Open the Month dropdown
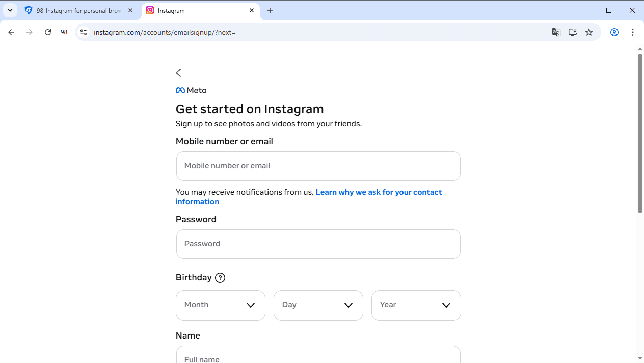Screen dimensions: 644x363 click(220, 305)
